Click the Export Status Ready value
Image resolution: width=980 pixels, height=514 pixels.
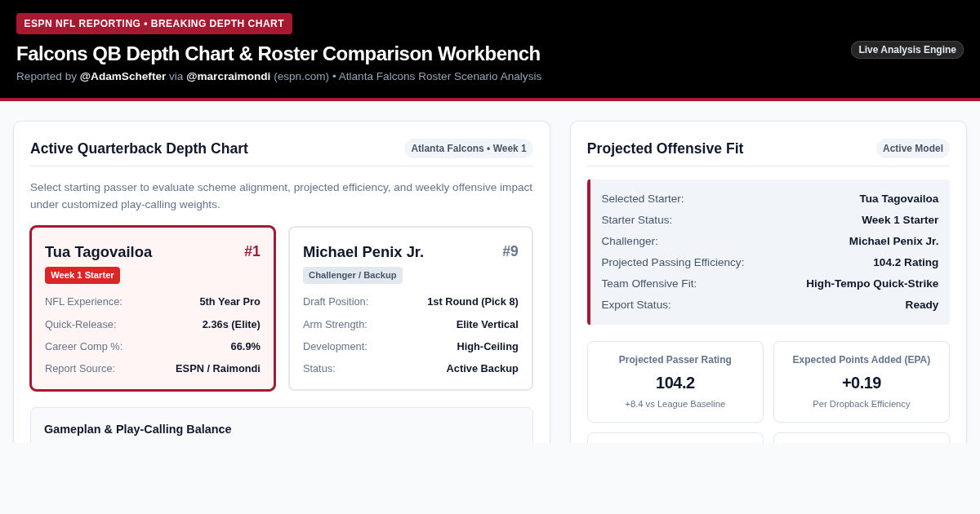922,305
